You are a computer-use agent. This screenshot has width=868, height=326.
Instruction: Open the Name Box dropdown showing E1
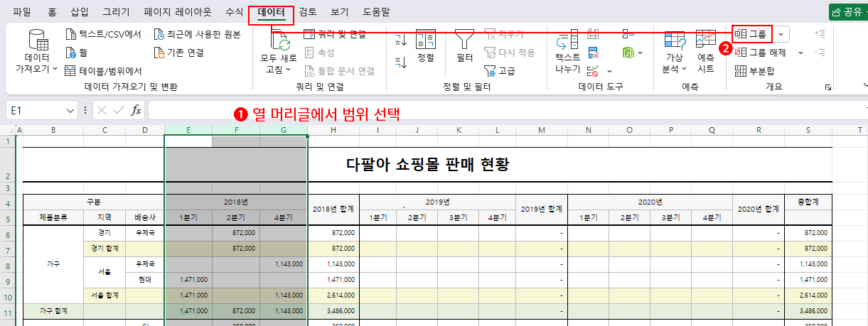(70, 111)
